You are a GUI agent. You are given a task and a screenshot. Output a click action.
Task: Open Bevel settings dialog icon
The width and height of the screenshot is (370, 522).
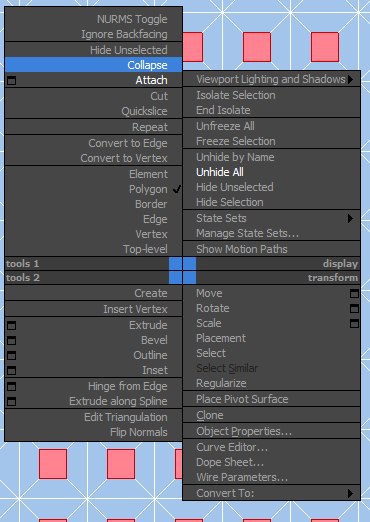tap(11, 340)
